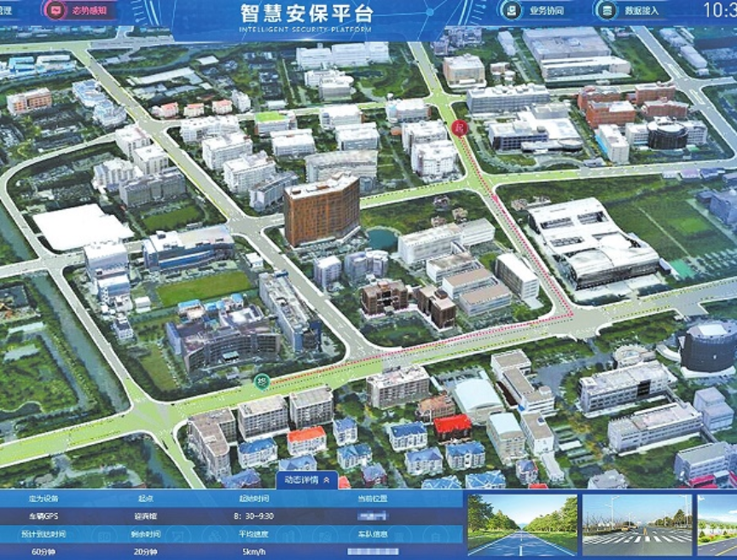Select the 车队信息 header
The image size is (737, 560).
(373, 534)
